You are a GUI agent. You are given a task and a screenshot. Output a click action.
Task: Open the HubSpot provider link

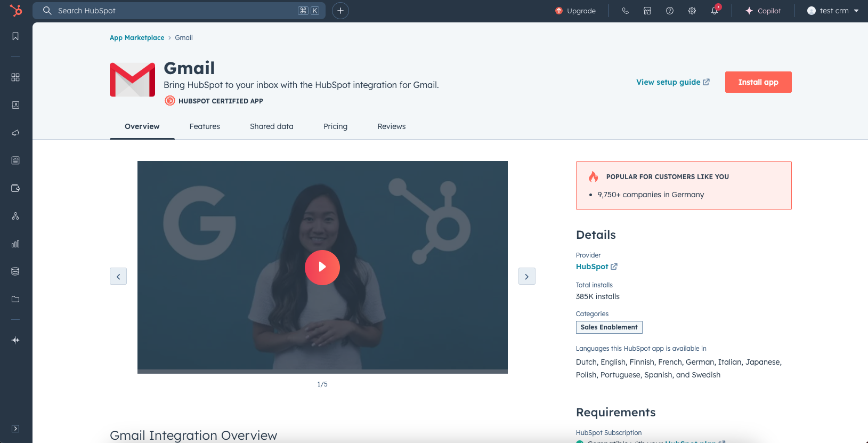597,267
